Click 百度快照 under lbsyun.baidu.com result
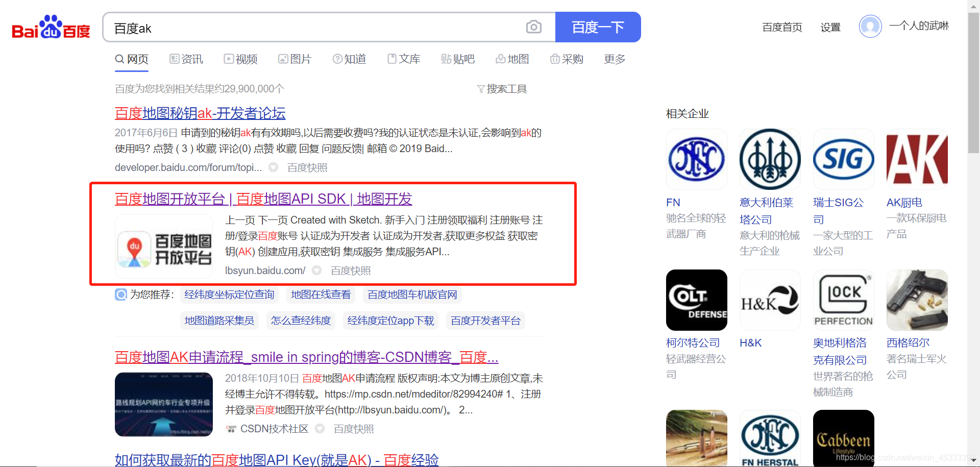The image size is (980, 467). coord(351,271)
